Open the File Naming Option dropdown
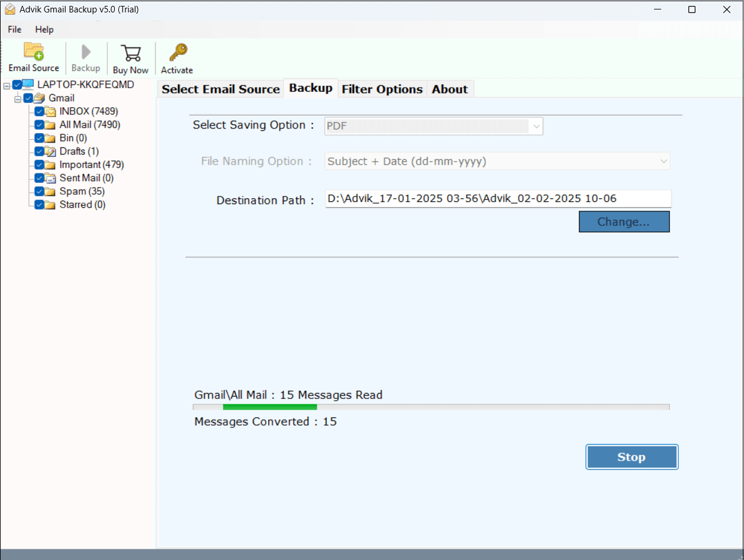744x560 pixels. click(497, 161)
